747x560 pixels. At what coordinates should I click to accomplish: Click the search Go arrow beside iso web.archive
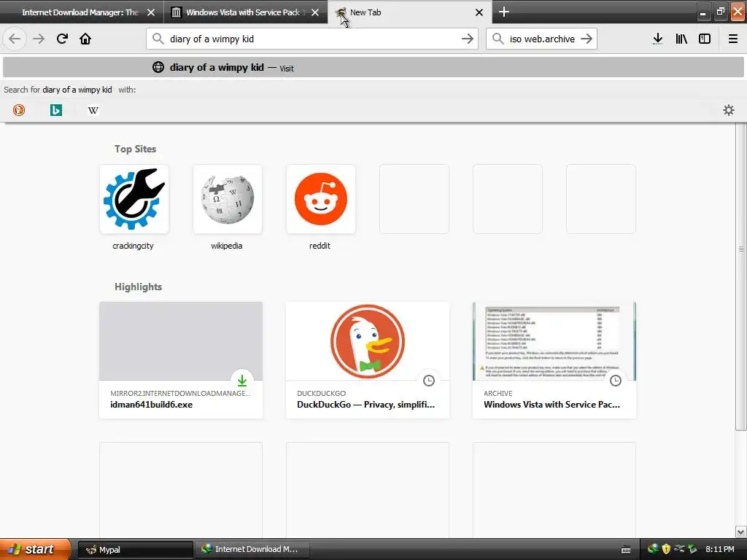pyautogui.click(x=587, y=39)
